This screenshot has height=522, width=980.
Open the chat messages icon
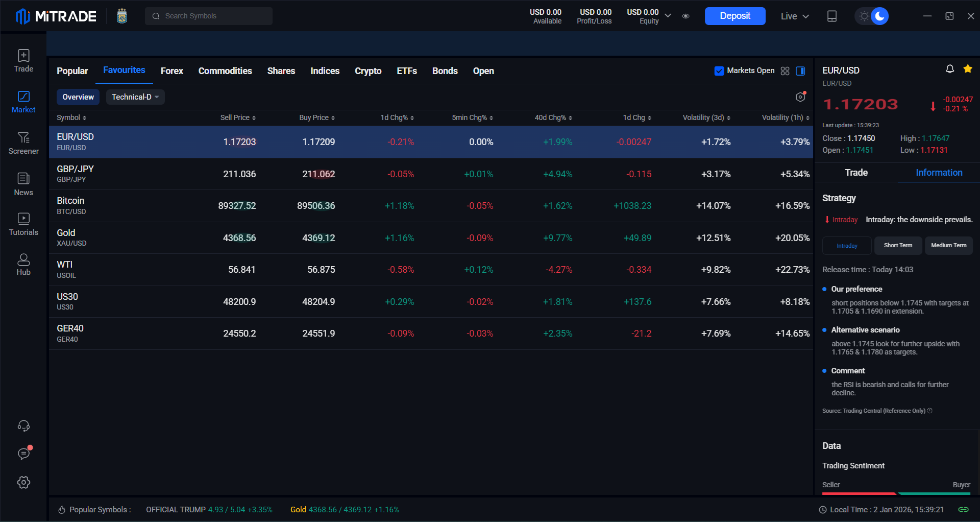(x=23, y=453)
